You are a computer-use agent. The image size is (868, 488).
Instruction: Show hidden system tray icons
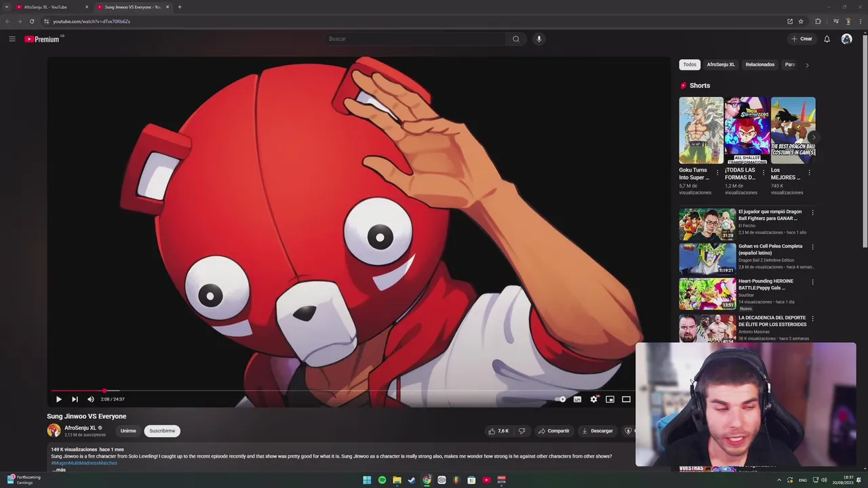[778, 480]
